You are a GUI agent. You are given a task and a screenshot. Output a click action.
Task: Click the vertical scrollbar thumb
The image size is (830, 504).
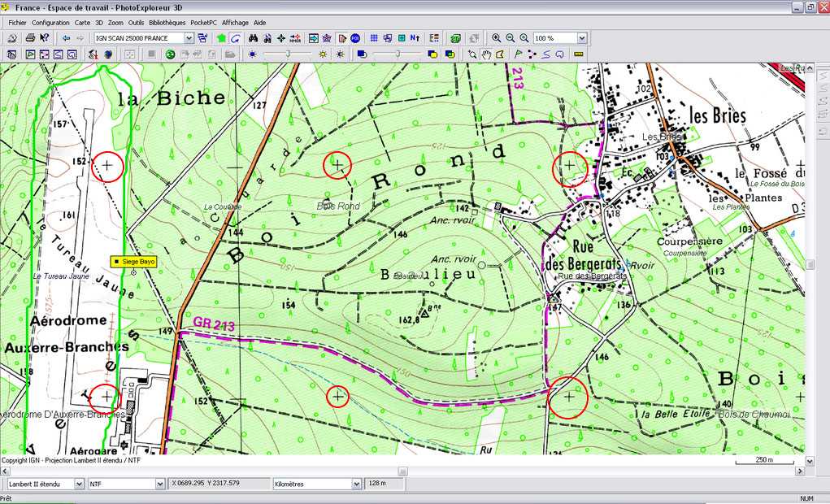coord(810,264)
